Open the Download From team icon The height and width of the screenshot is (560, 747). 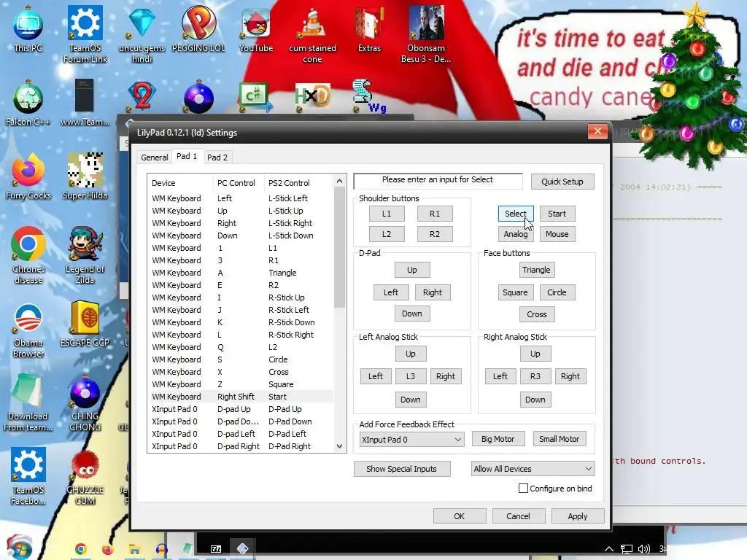coord(28,403)
